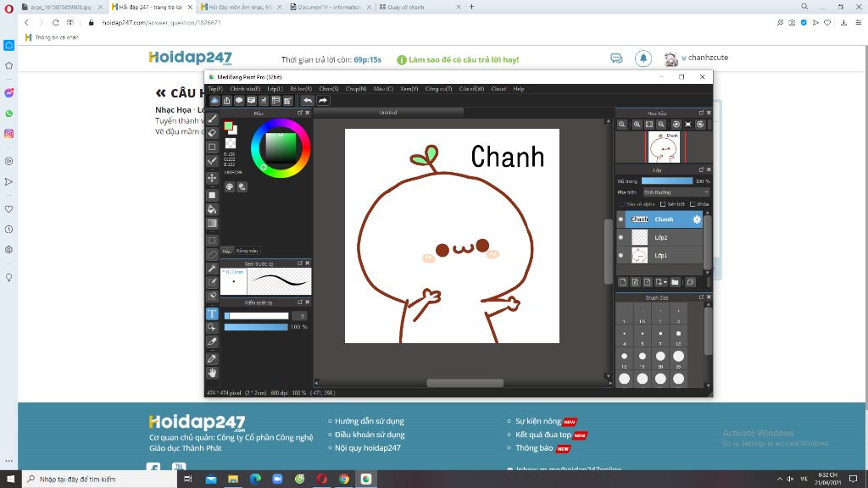Create a new layer with page icon
Viewport: 868px width, 488px height.
click(x=623, y=282)
